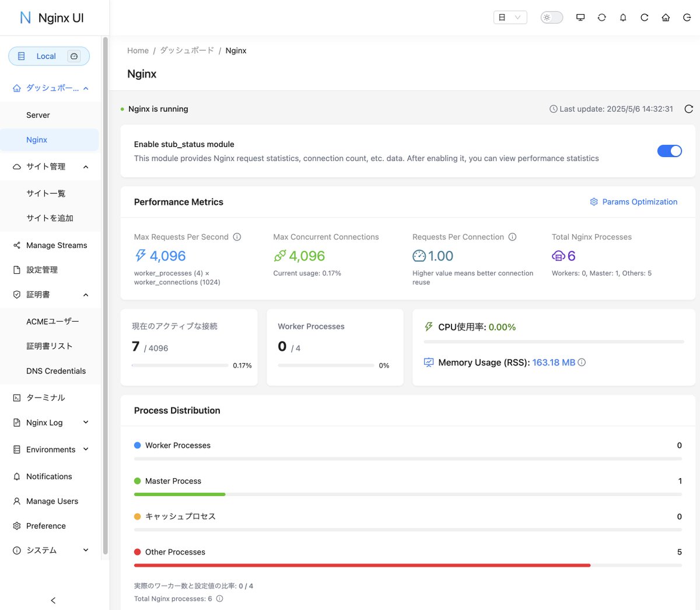
Task: Click the clock icon by Last update
Action: [x=553, y=109]
